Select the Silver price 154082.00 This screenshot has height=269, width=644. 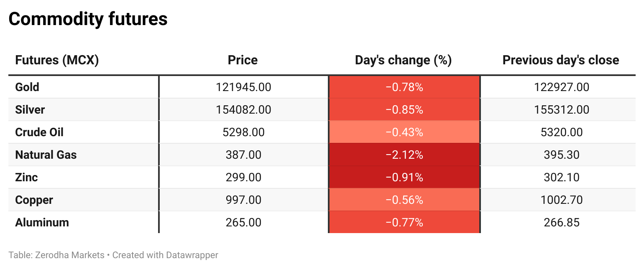point(243,110)
